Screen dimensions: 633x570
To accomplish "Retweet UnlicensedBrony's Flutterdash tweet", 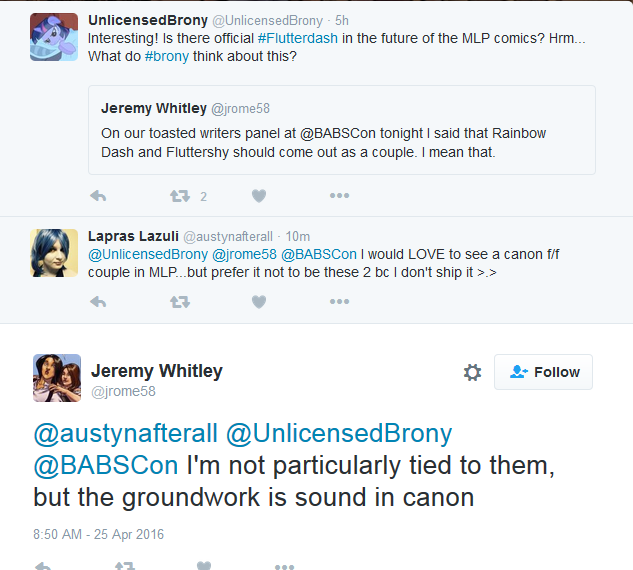I will coord(180,196).
